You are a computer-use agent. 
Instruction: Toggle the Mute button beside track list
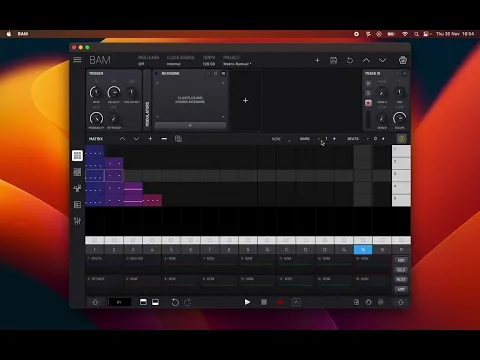pos(401,279)
